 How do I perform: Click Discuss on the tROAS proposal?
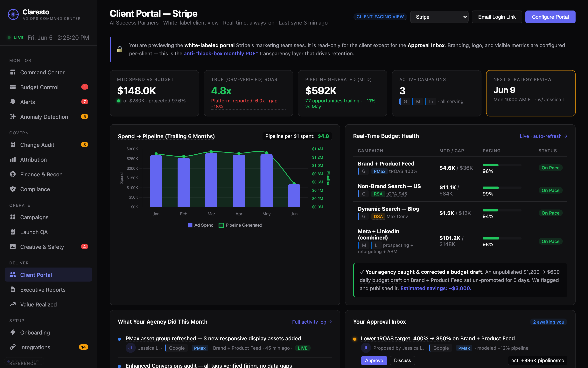pyautogui.click(x=402, y=360)
